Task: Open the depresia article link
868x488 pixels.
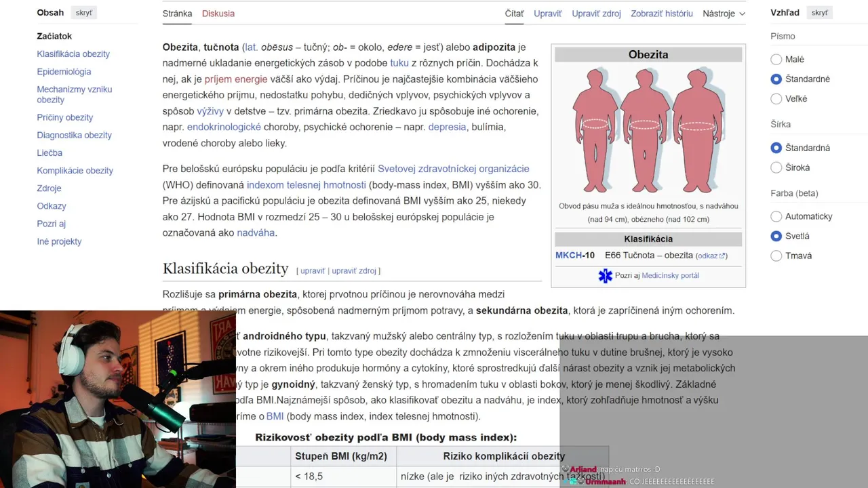Action: coord(447,127)
